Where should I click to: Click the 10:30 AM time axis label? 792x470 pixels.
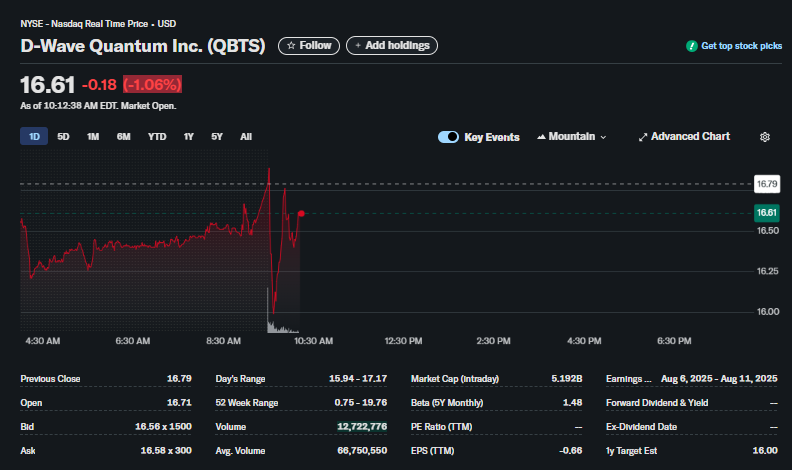pos(313,341)
